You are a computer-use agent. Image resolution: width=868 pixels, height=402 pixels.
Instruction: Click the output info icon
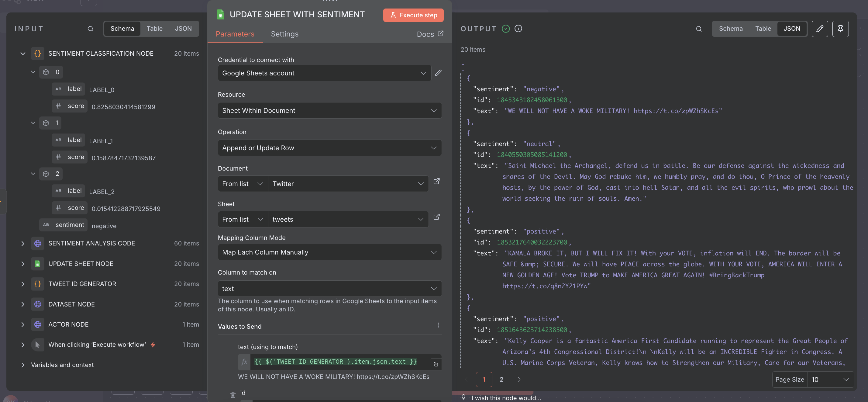[518, 29]
